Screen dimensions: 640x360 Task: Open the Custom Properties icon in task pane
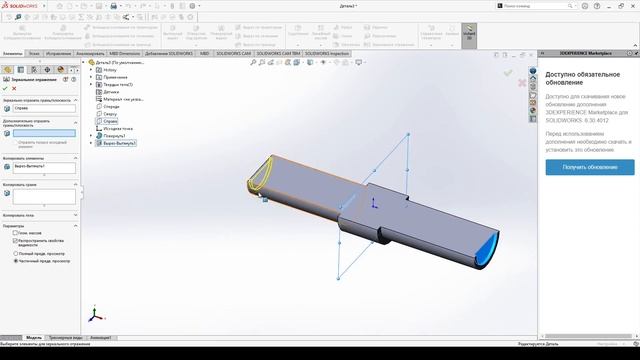533,119
